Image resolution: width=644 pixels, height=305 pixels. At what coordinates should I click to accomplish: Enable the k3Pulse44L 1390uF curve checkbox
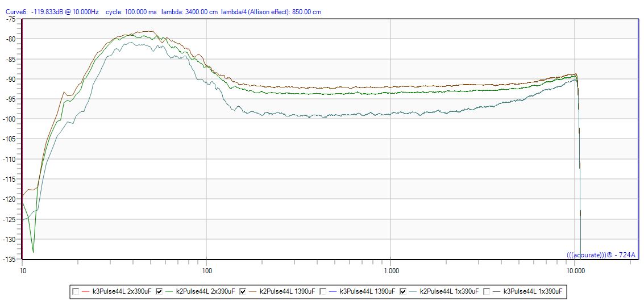pyautogui.click(x=322, y=291)
